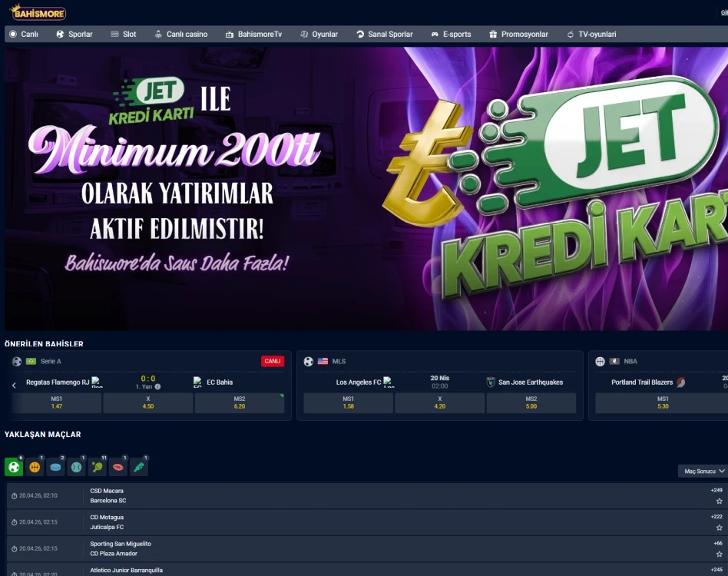Click the basketball icon beside NBA

click(x=600, y=361)
